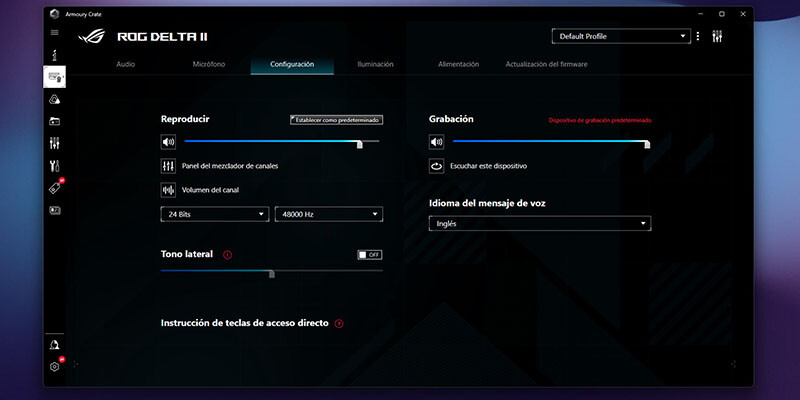
Task: Open the channel mixer panel icon
Action: point(168,166)
